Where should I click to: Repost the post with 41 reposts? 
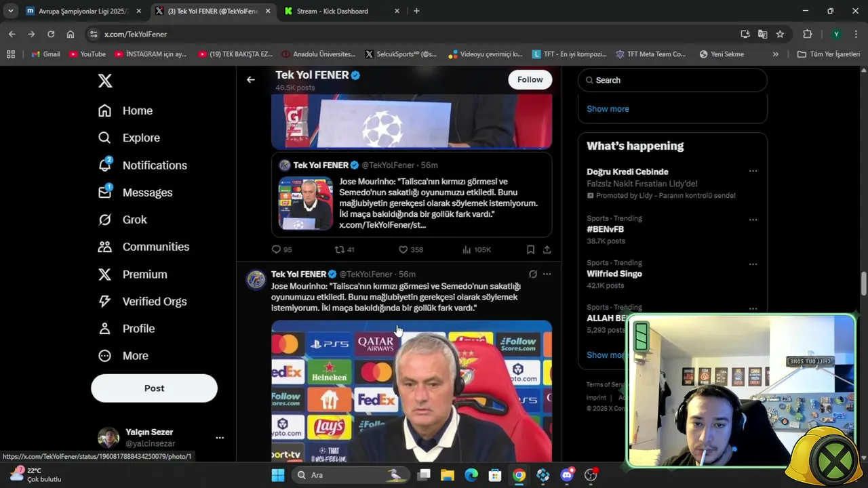344,249
